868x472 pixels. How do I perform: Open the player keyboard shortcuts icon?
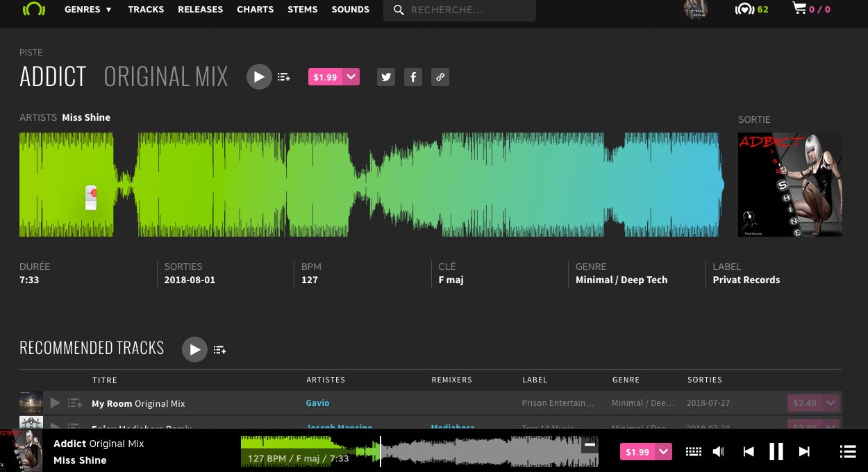[x=693, y=452]
